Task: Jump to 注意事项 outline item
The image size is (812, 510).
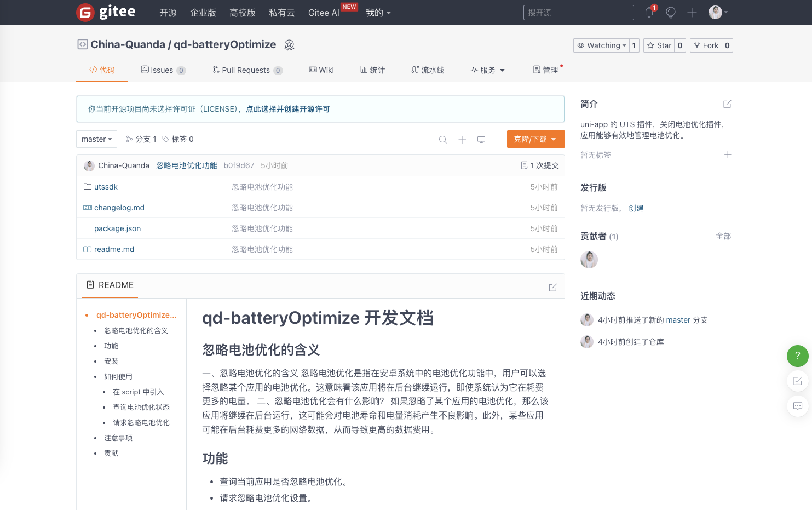Action: [118, 438]
